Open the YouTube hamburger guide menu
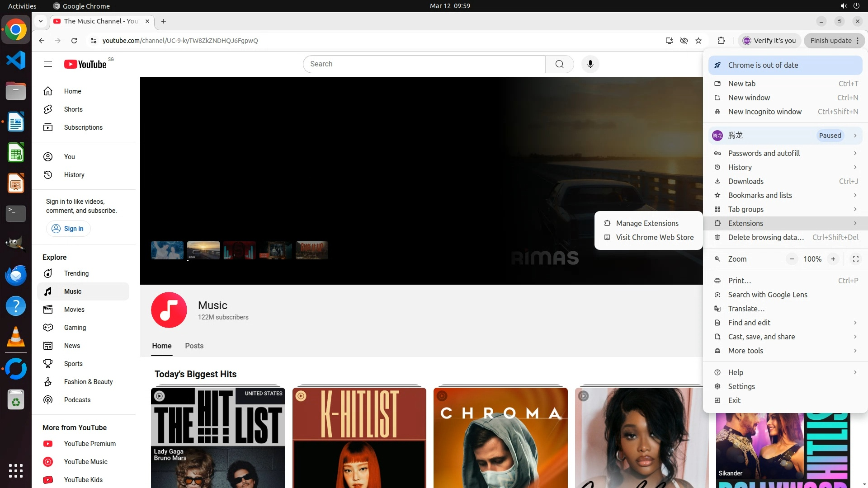The image size is (868, 488). 48,64
